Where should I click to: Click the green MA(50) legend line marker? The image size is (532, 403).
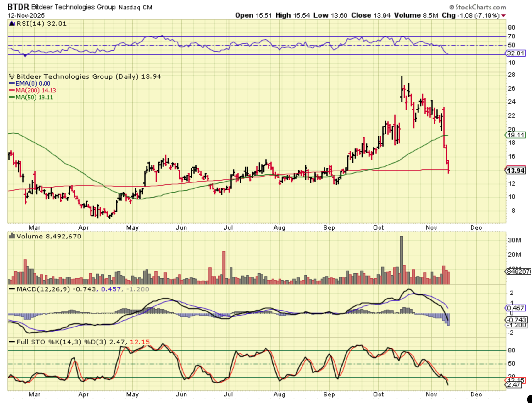[x=12, y=97]
